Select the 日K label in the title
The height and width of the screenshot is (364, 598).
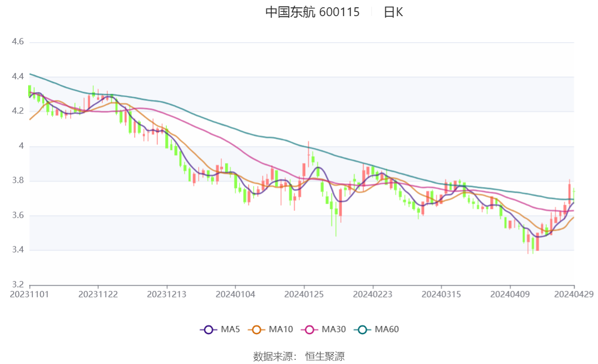pyautogui.click(x=393, y=12)
